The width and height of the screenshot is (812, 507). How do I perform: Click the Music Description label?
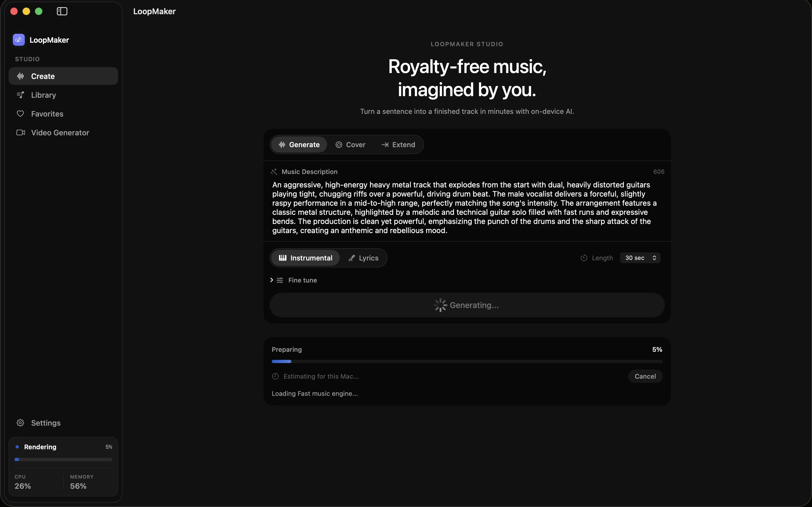[309, 172]
